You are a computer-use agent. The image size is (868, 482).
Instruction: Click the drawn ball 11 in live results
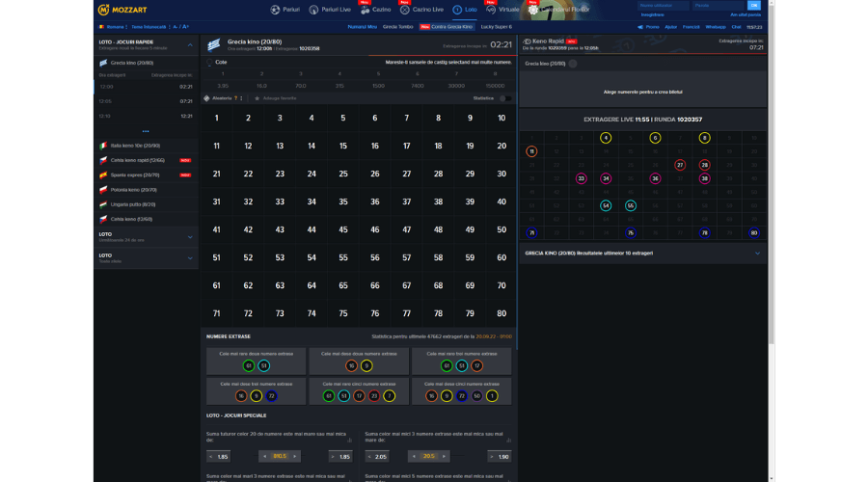point(531,151)
